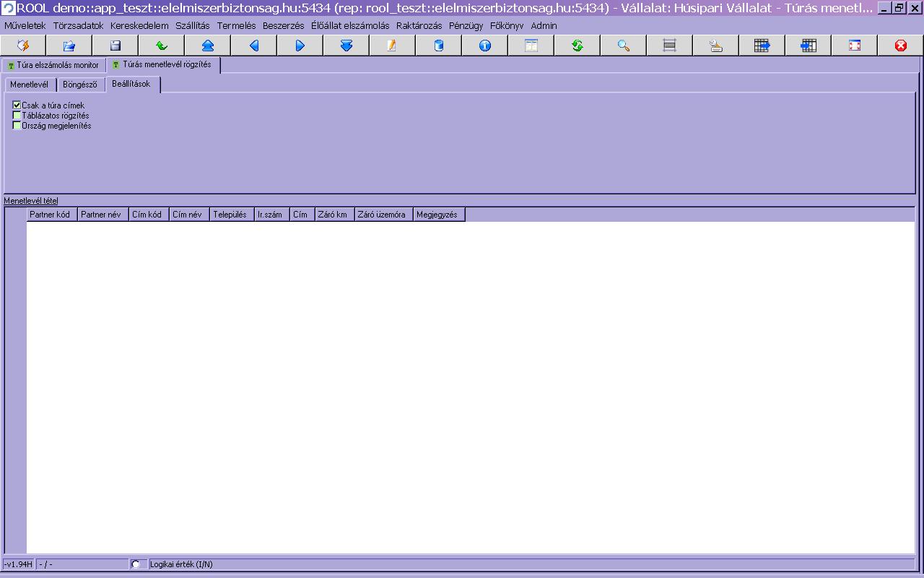The image size is (924, 578).
Task: Click the pencil edit note icon
Action: point(393,46)
